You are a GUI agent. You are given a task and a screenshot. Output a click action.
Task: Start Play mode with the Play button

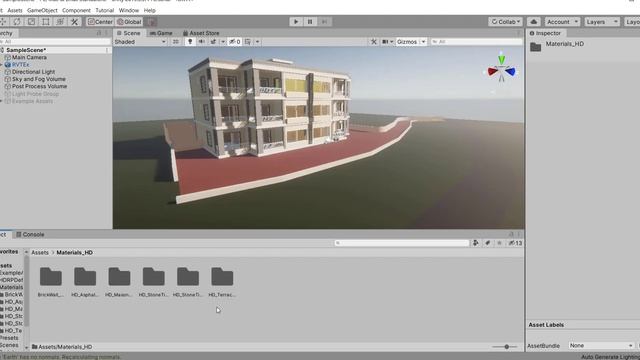296,22
